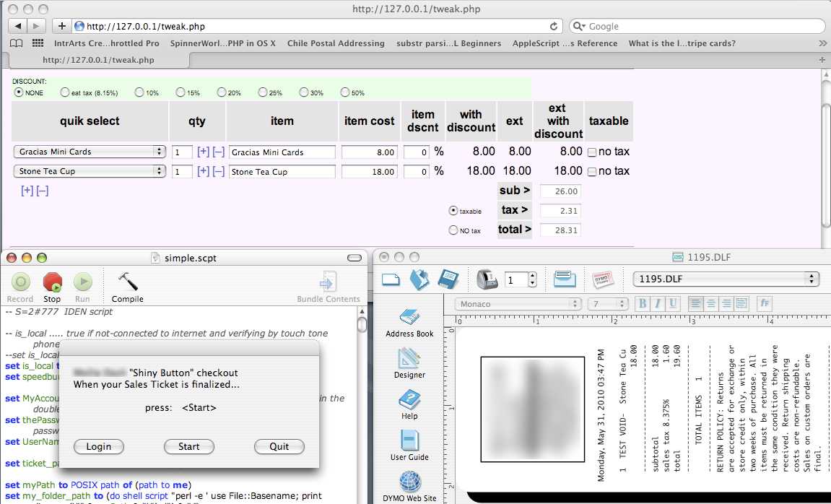Open the font settings fF button
This screenshot has width=831, height=504.
coord(765,304)
